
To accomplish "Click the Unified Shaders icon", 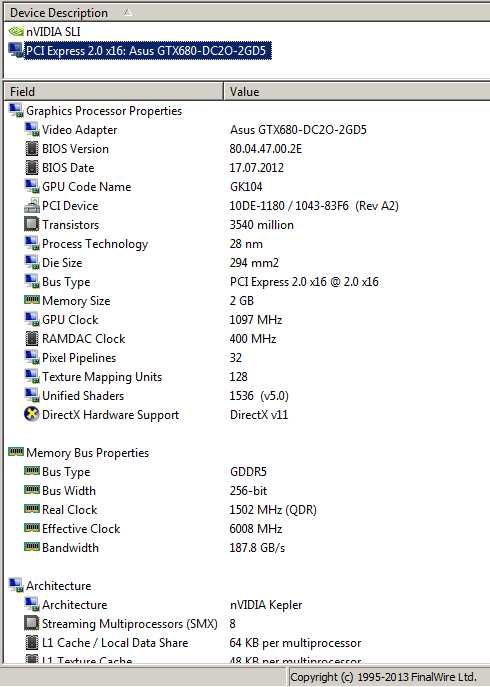I will coord(32,395).
